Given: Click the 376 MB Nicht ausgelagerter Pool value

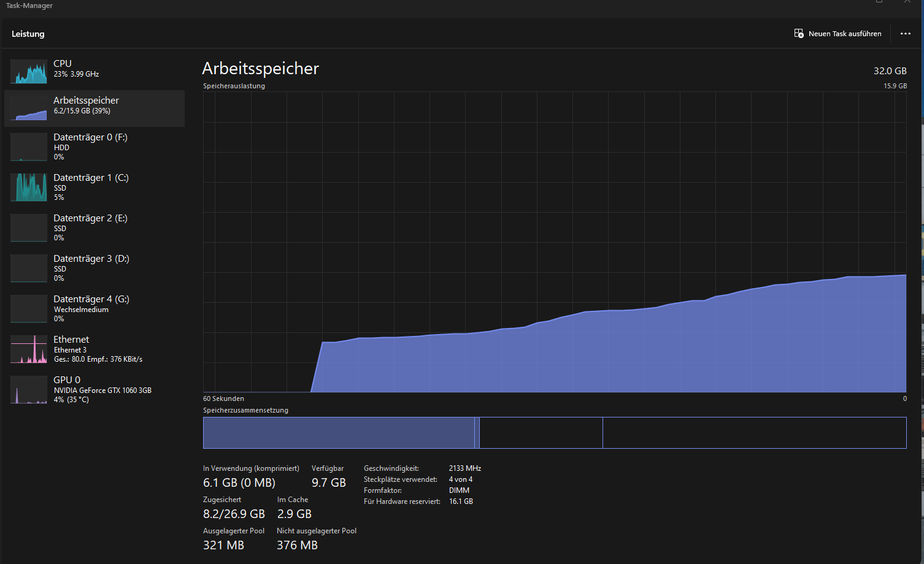Looking at the screenshot, I should click(298, 545).
